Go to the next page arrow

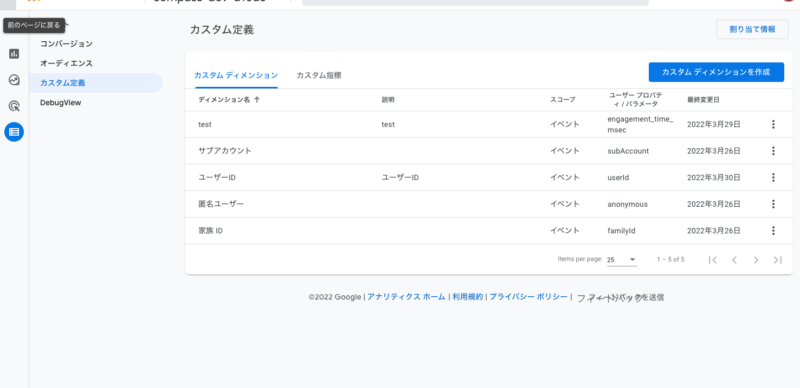point(756,260)
